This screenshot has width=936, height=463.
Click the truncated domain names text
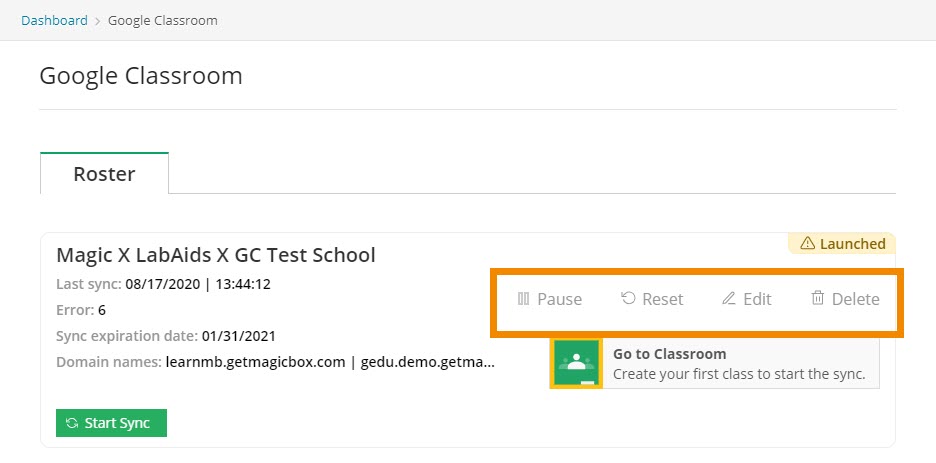(330, 362)
